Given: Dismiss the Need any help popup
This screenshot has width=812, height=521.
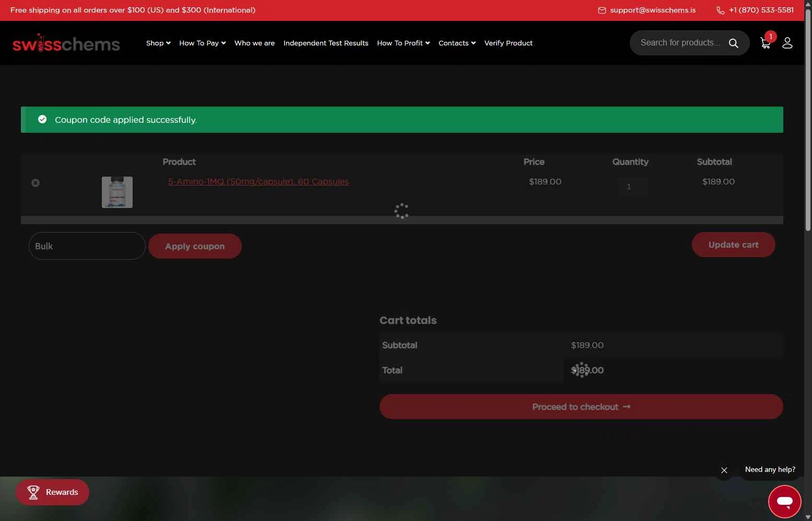Looking at the screenshot, I should [724, 470].
